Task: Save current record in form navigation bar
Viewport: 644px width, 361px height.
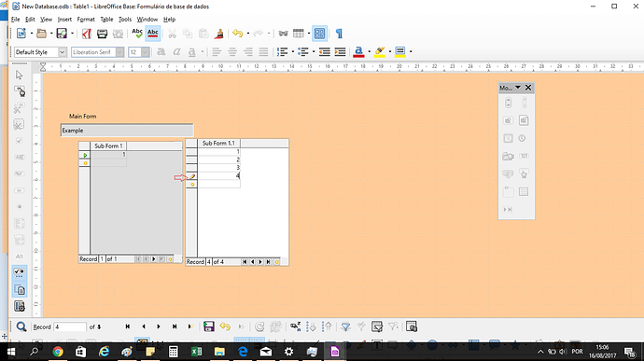Action: 209,326
